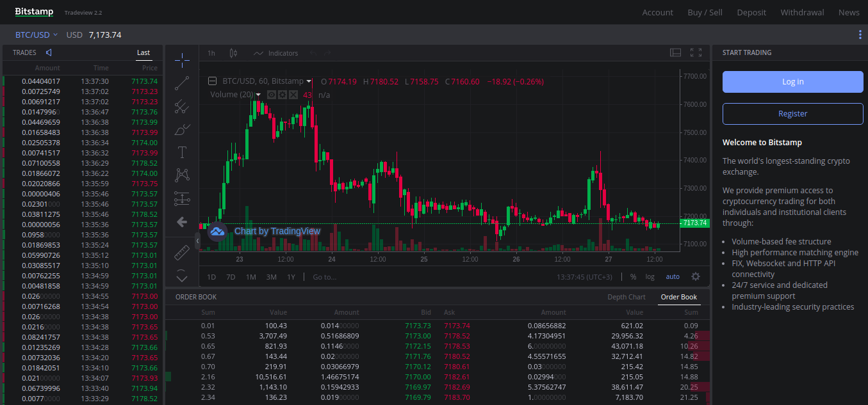Select the long position prediction tool
The width and height of the screenshot is (868, 405).
(x=182, y=199)
